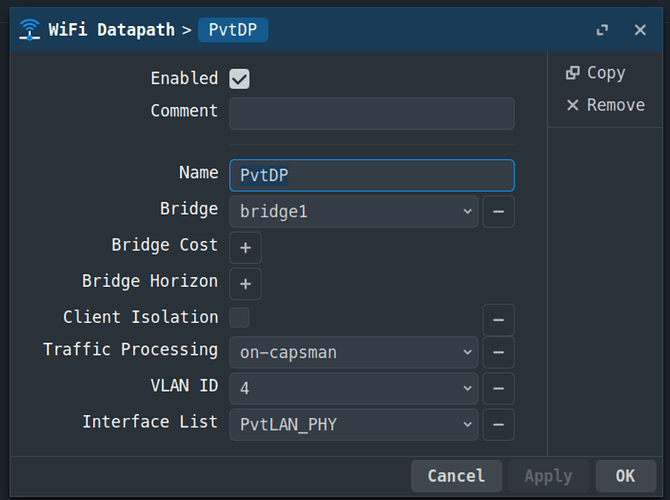
Task: Remove Interface List value with minus button
Action: 498,424
